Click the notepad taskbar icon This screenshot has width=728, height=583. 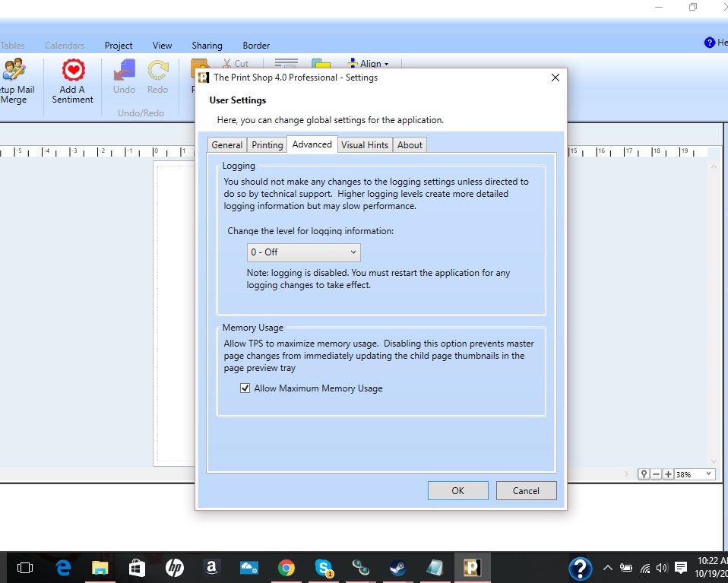tap(435, 568)
